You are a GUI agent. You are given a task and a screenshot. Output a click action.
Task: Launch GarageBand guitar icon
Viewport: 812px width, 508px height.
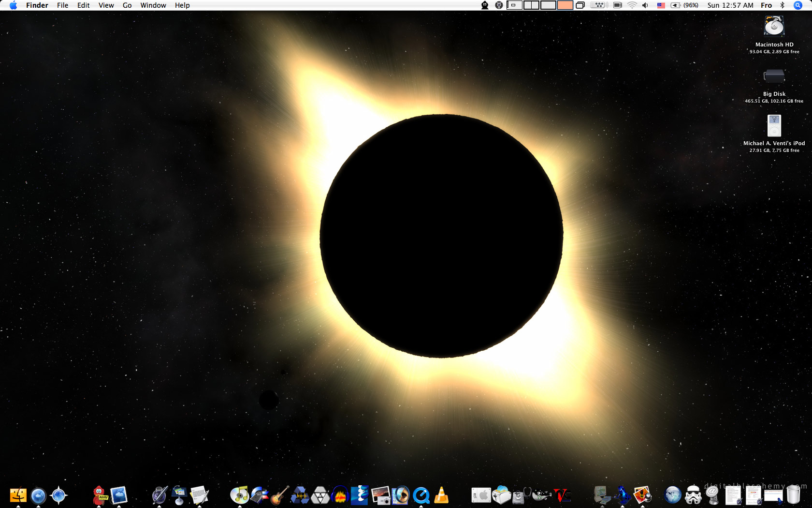tap(280, 495)
